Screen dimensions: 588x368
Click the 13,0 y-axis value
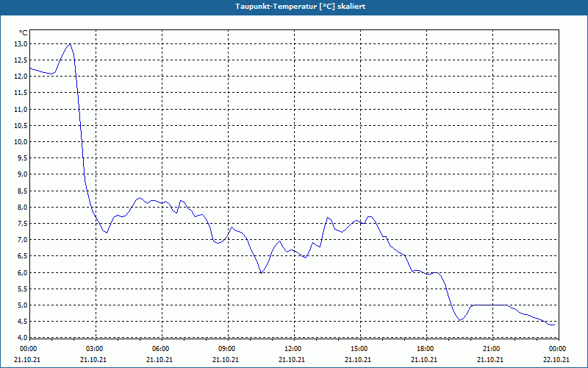[x=21, y=44]
